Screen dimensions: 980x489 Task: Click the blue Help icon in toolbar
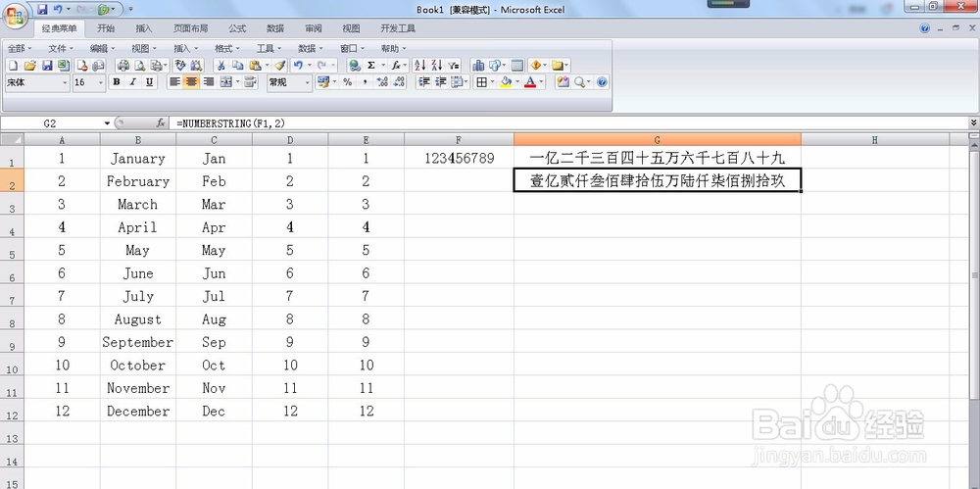coord(602,82)
